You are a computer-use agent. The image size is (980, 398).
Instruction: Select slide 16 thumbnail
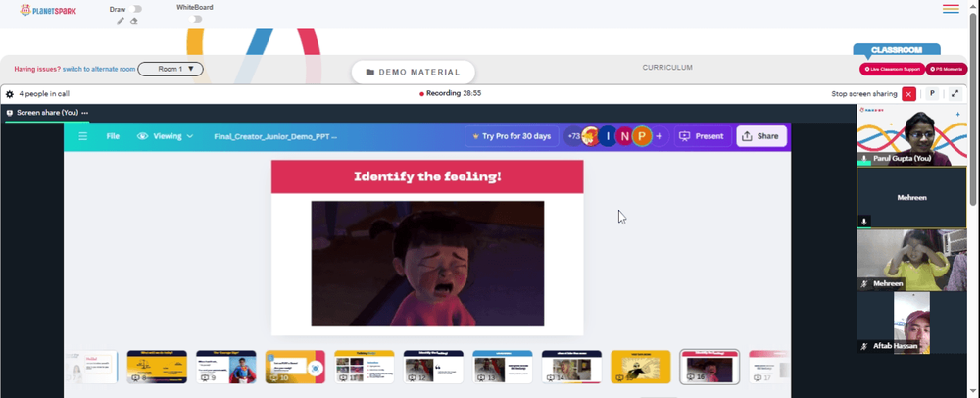(710, 367)
